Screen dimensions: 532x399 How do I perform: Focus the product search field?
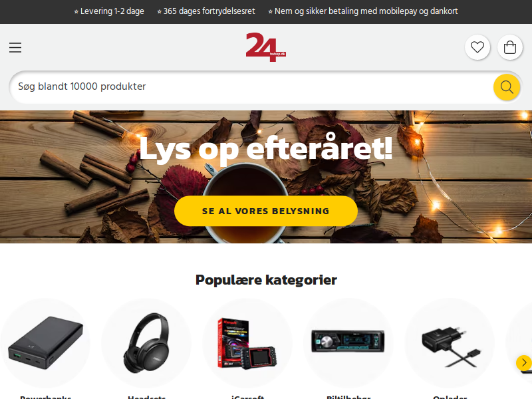(251, 87)
